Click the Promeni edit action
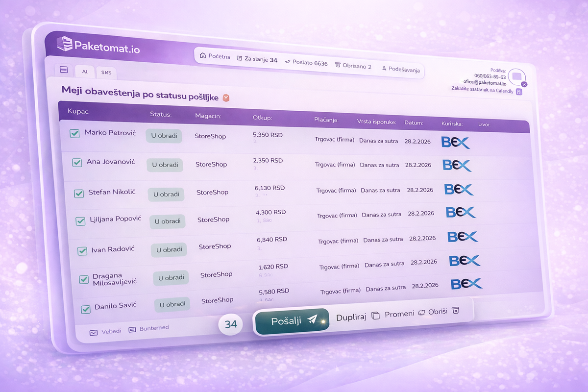This screenshot has width=588, height=392. pyautogui.click(x=404, y=314)
